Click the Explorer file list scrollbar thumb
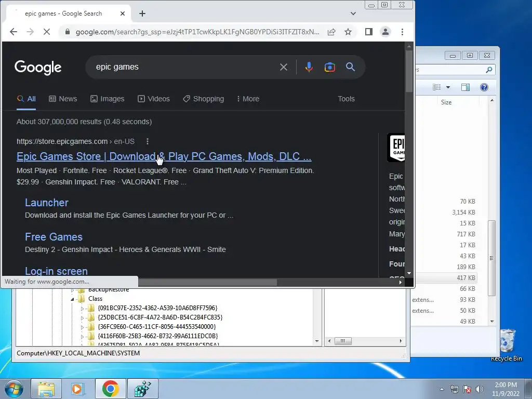The image size is (532, 399). (x=491, y=258)
